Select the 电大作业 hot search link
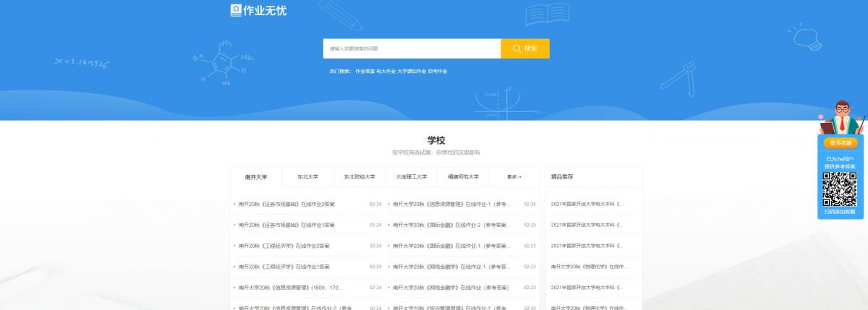 pos(386,72)
